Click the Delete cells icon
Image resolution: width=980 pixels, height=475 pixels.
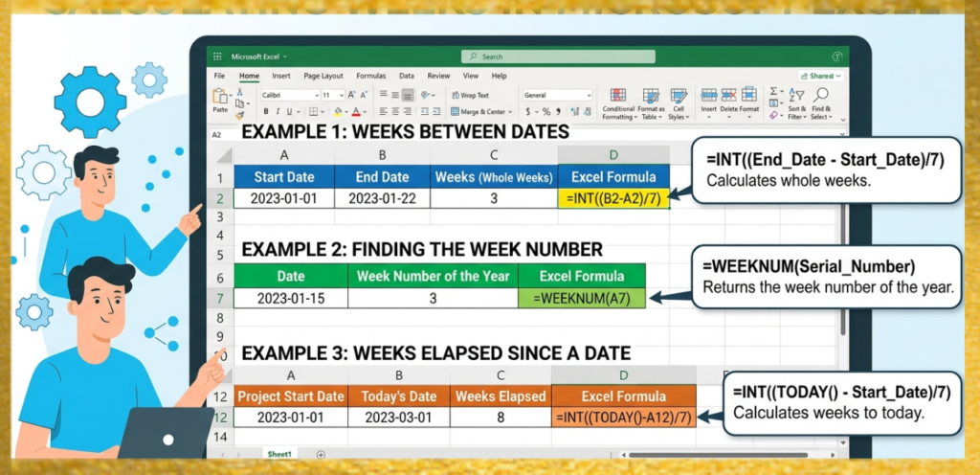(x=728, y=95)
